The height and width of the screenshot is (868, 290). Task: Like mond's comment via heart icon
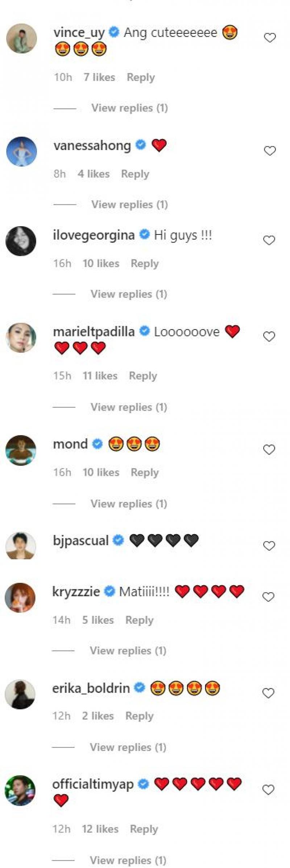(x=269, y=450)
